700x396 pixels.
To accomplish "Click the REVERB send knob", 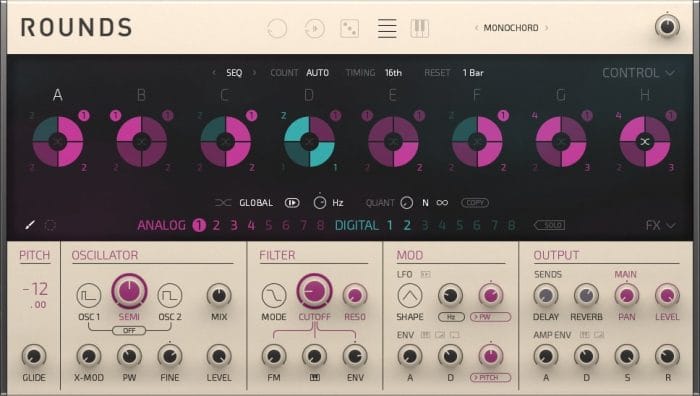I will coord(586,296).
